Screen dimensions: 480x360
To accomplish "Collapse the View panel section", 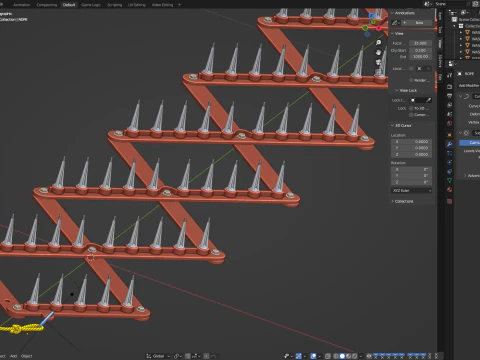I will tap(392, 33).
